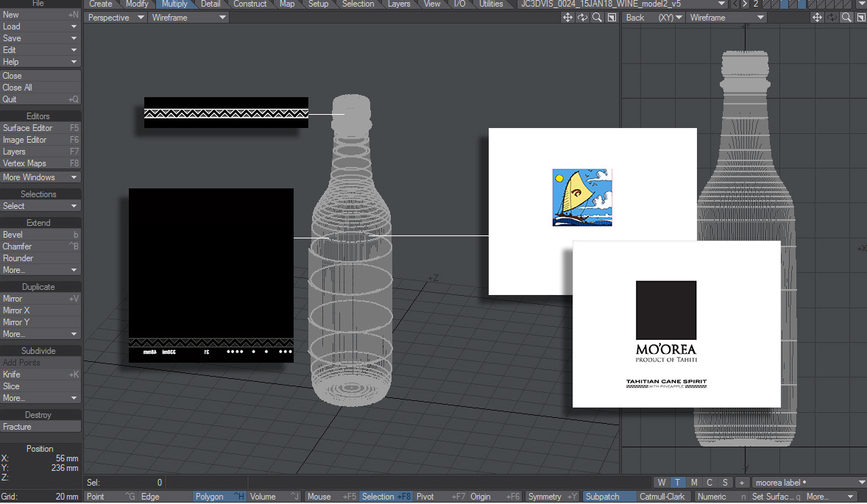Open the Detail tab

click(x=210, y=4)
